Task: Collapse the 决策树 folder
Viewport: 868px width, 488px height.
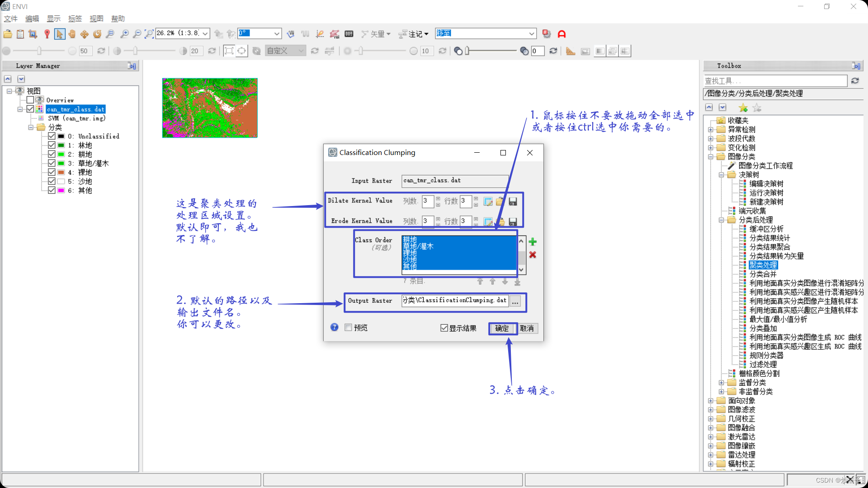Action: pos(722,175)
